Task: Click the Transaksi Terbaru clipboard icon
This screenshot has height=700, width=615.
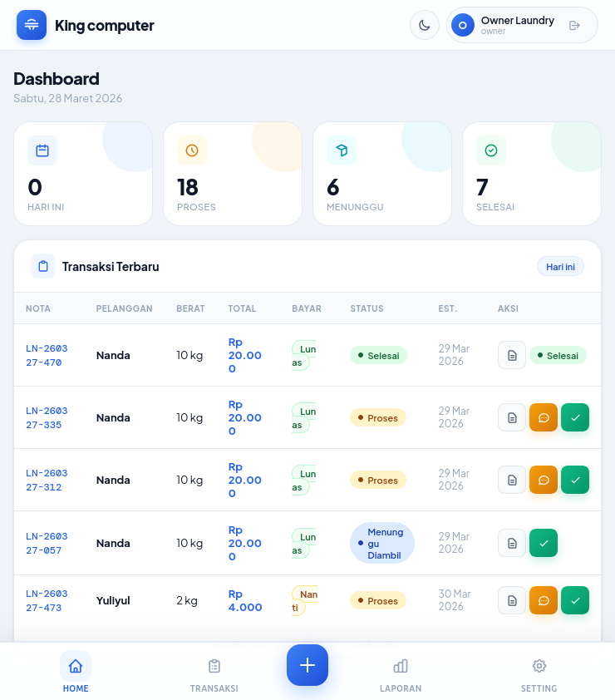Action: tap(43, 266)
